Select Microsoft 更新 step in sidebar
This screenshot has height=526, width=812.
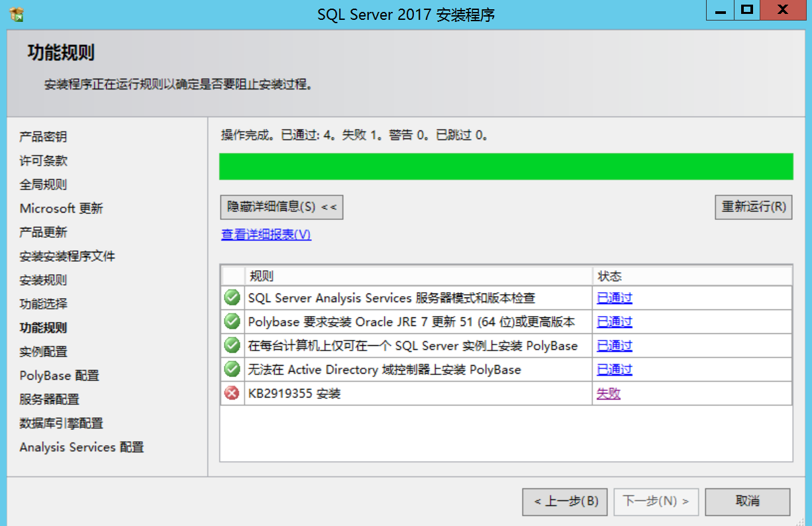click(62, 209)
